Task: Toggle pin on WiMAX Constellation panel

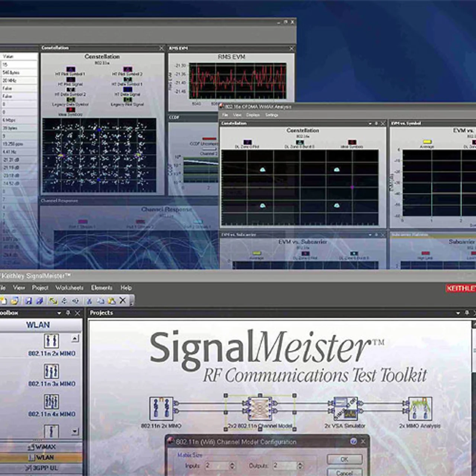Action: pyautogui.click(x=376, y=123)
